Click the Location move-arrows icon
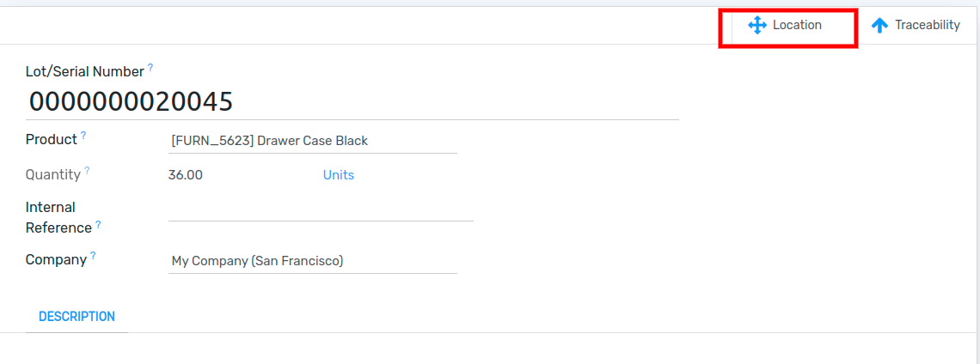Image resolution: width=980 pixels, height=364 pixels. (x=756, y=26)
